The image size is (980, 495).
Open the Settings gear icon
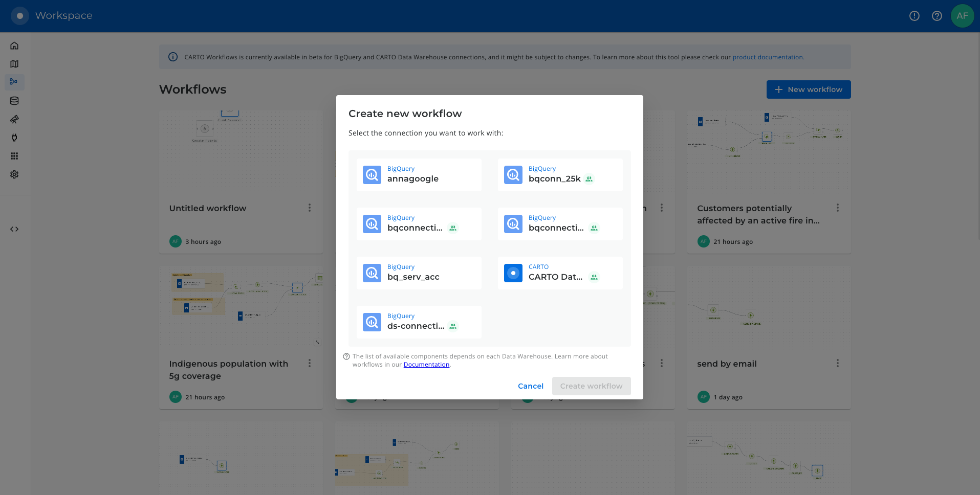click(14, 174)
